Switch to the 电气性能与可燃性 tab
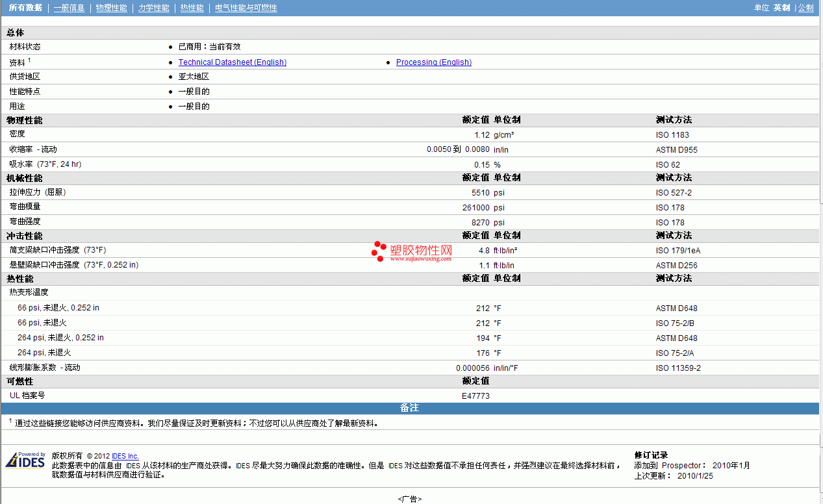 point(246,8)
